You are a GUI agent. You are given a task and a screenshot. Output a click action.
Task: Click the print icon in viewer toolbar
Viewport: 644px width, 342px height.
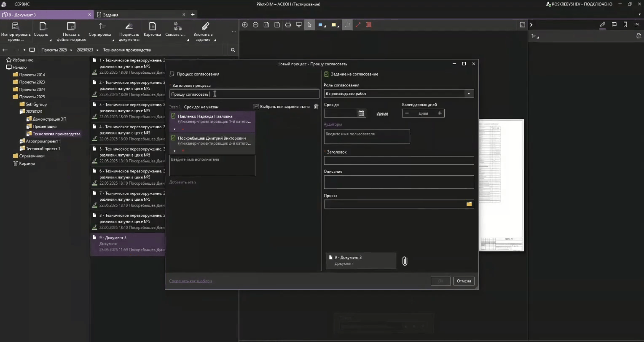point(288,25)
